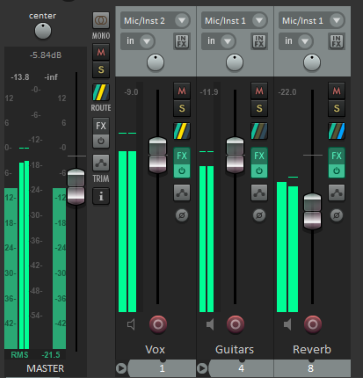Click the Guitars pan knob
Screen dimensions: 363x378
pos(235,62)
